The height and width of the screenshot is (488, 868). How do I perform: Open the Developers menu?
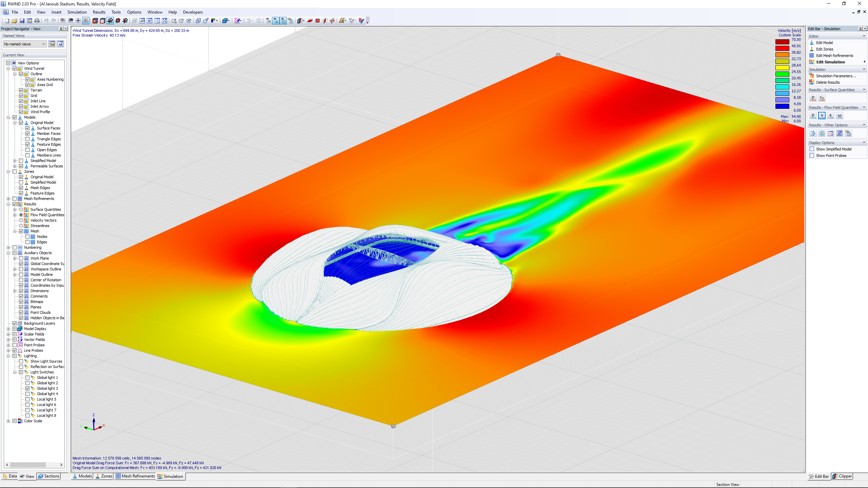tap(193, 12)
